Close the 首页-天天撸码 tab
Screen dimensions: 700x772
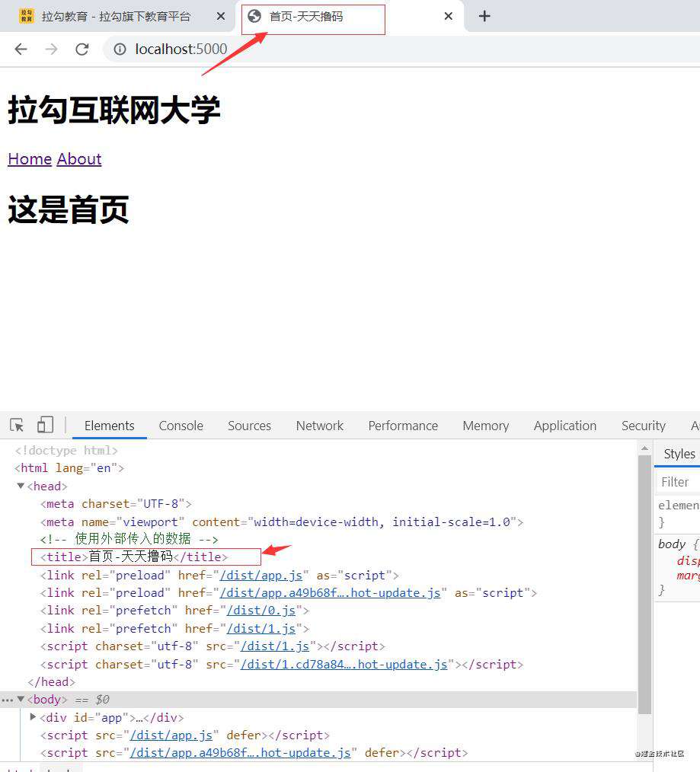[449, 16]
